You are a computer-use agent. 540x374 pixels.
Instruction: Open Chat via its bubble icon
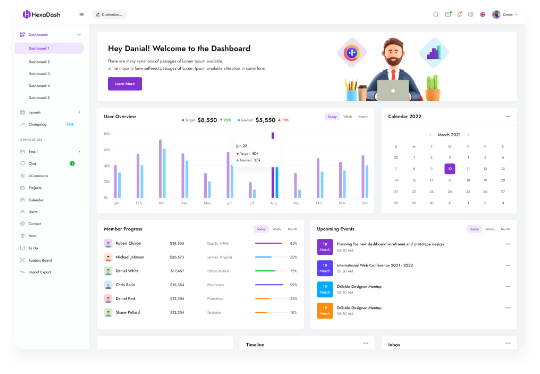22,164
